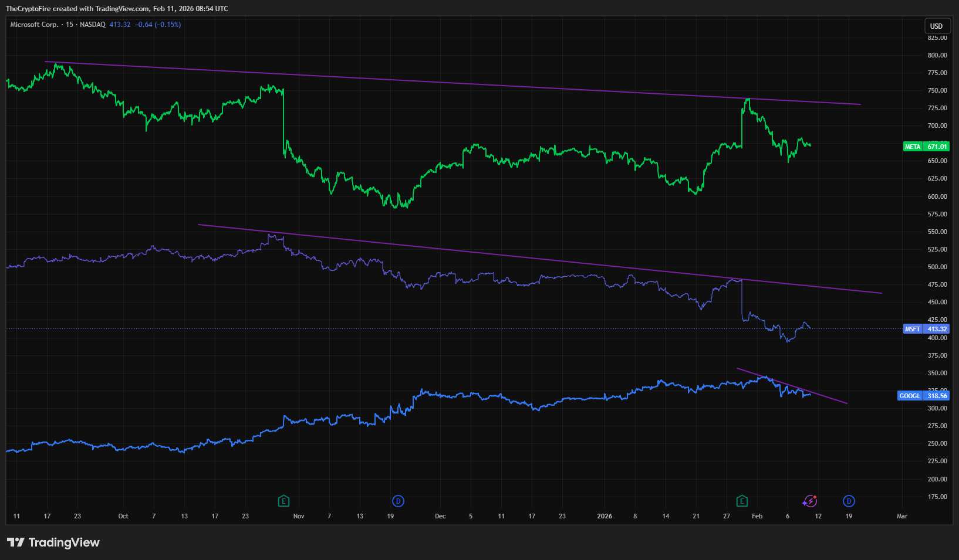Click the Mar label on the time axis
The image size is (959, 560).
pyautogui.click(x=902, y=516)
